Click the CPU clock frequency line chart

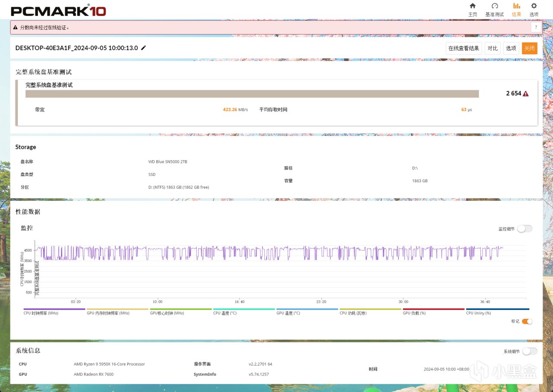280,269
